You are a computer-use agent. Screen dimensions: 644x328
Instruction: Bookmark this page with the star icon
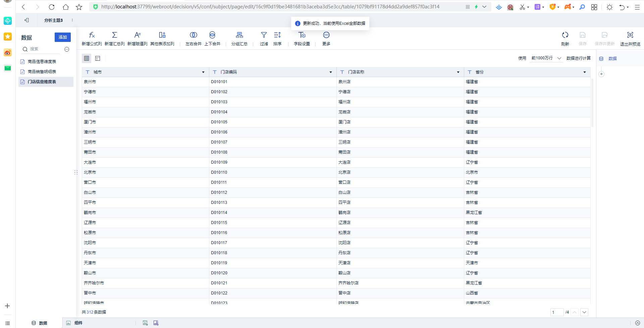point(79,7)
